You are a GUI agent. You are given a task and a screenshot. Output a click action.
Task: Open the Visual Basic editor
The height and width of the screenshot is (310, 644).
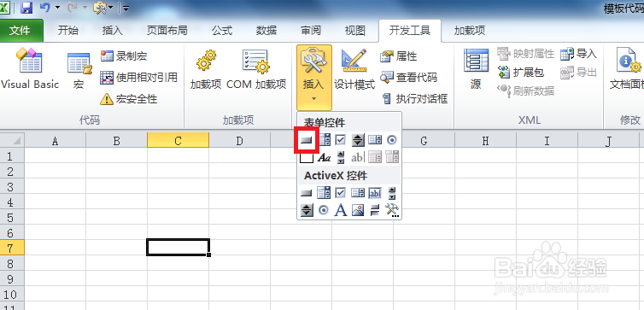(30, 68)
